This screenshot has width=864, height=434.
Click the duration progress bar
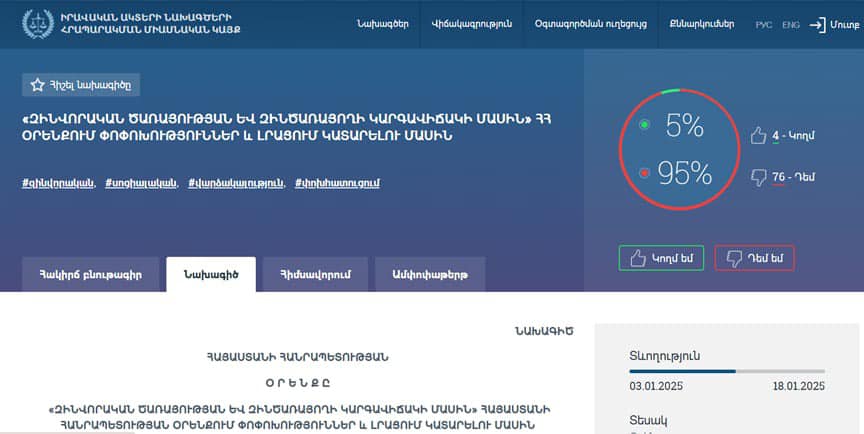coord(727,371)
